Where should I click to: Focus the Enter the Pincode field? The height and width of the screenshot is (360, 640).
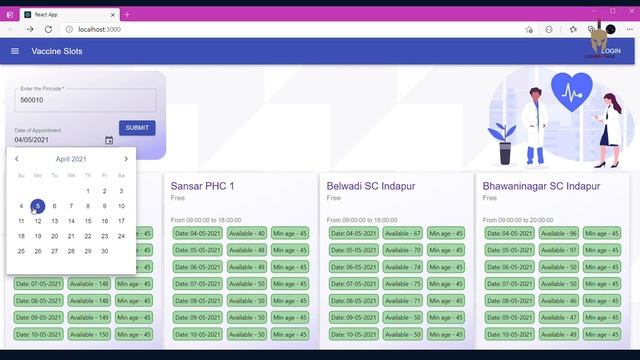coord(85,100)
